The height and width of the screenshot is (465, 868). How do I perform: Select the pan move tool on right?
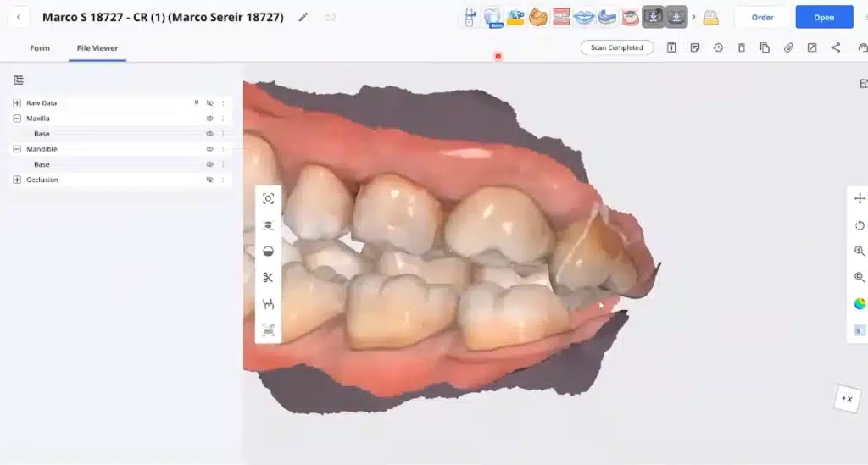(860, 199)
